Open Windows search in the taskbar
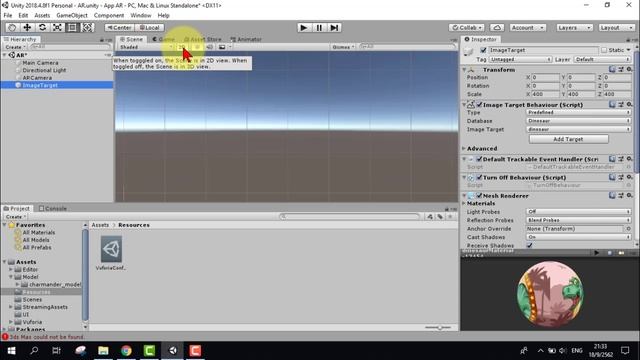Image resolution: width=640 pixels, height=360 pixels. (34, 351)
